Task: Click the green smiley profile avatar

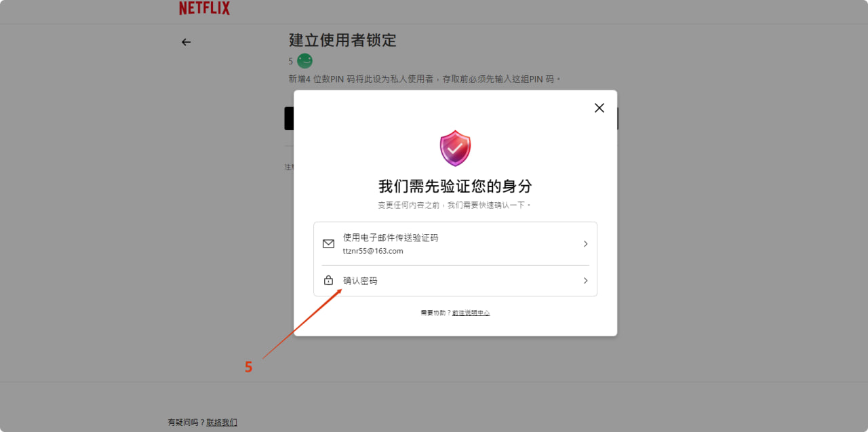Action: point(304,61)
